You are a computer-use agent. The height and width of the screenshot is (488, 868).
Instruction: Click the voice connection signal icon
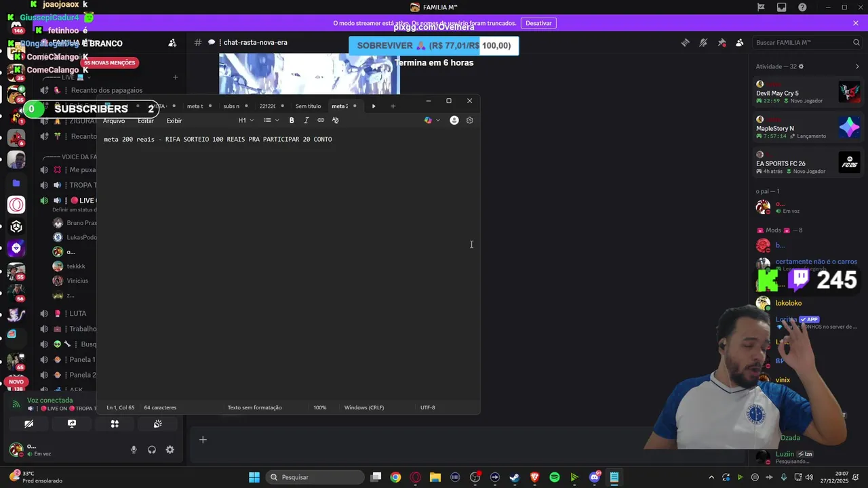click(x=17, y=405)
